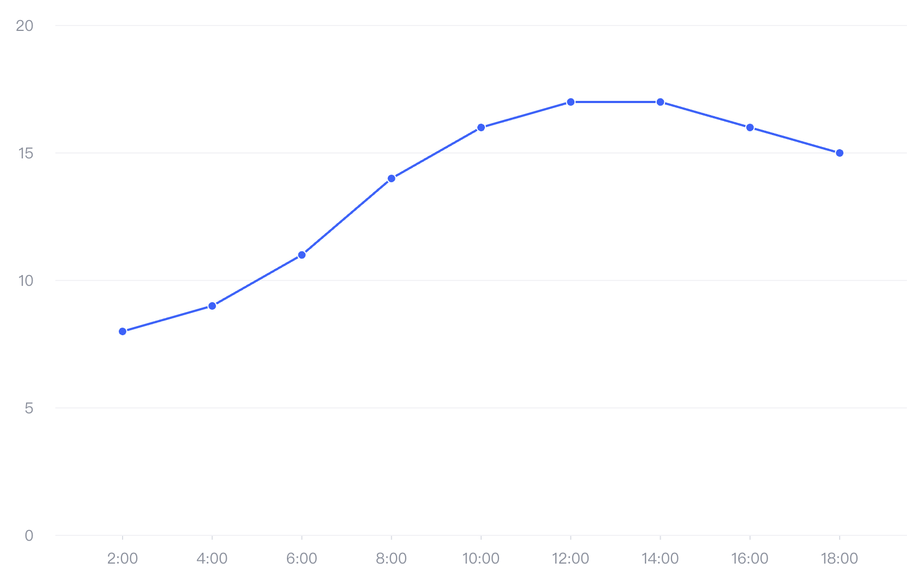This screenshot has width=921, height=588.
Task: Select the 14:00 x-axis label
Action: click(660, 559)
